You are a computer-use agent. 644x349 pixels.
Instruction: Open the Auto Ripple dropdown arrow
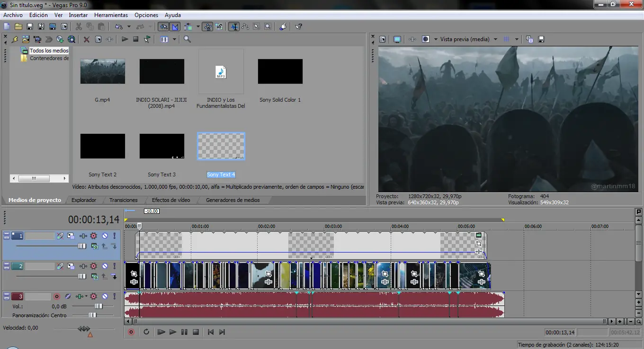tap(197, 26)
